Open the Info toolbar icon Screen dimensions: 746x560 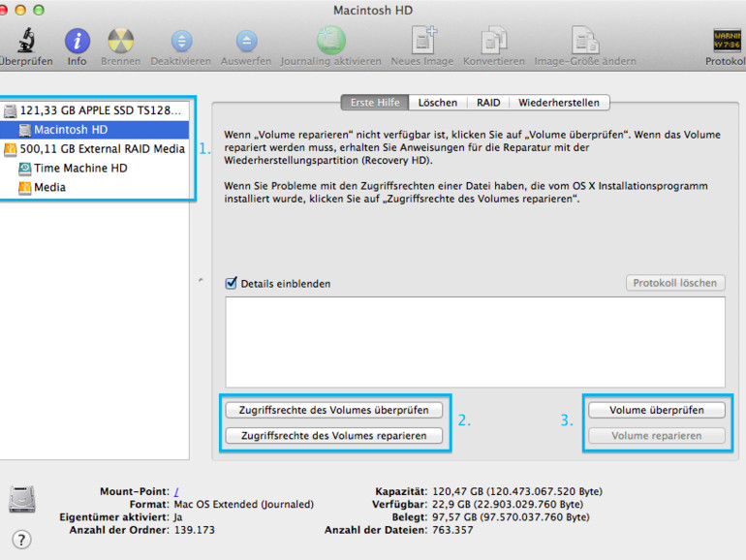pos(78,41)
